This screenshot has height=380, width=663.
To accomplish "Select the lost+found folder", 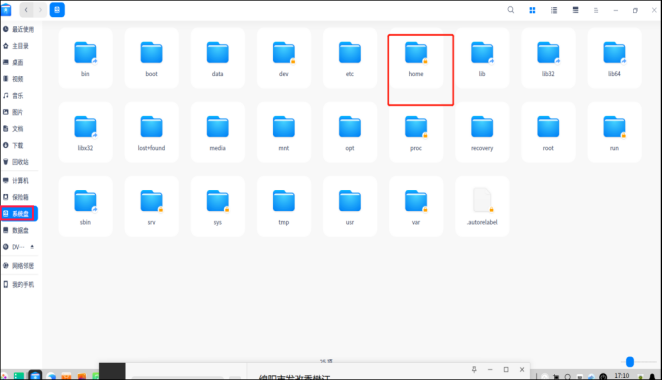I will [x=151, y=133].
